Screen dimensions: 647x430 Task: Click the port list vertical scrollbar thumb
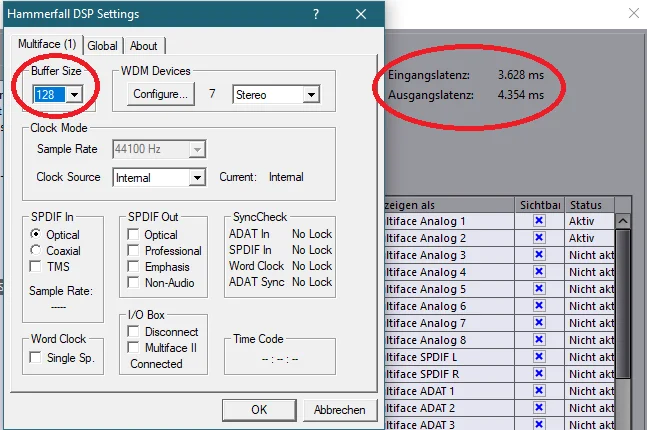pos(623,303)
